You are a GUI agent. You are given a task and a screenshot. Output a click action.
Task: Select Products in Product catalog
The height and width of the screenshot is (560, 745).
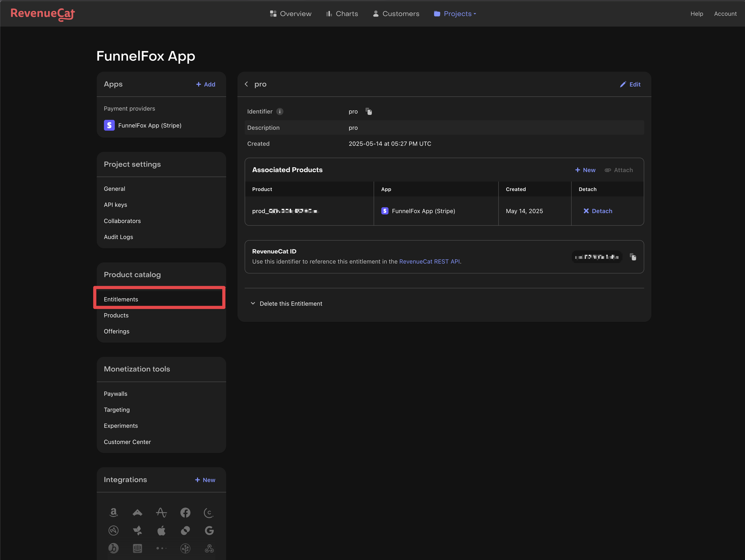[116, 315]
